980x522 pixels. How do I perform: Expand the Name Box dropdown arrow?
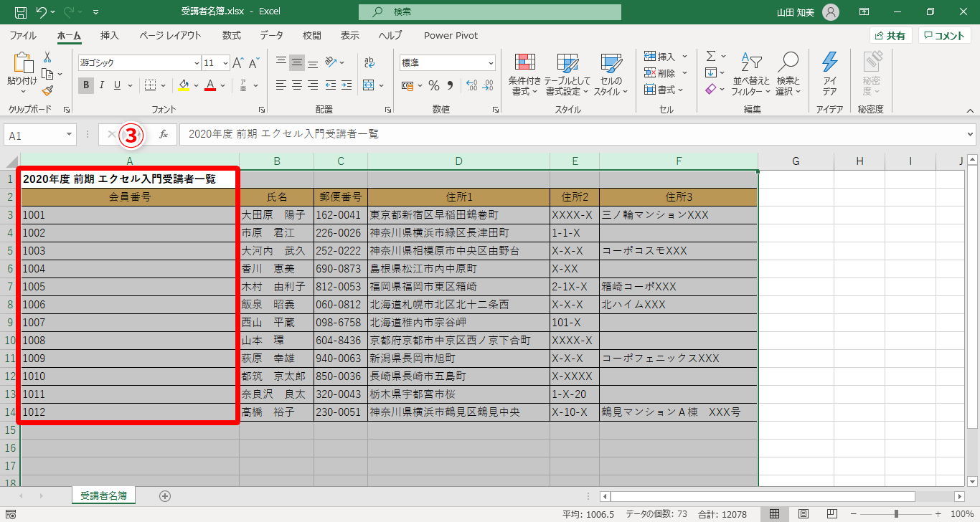[x=69, y=135]
